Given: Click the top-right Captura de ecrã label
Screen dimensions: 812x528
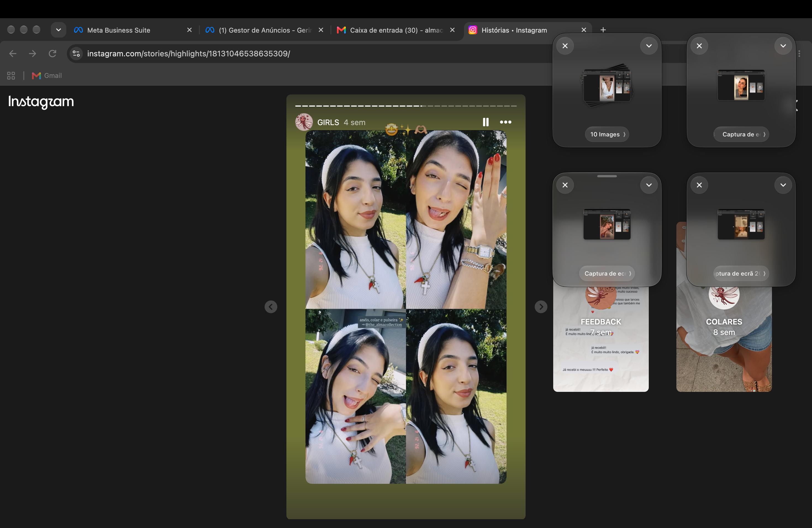Looking at the screenshot, I should [x=741, y=134].
